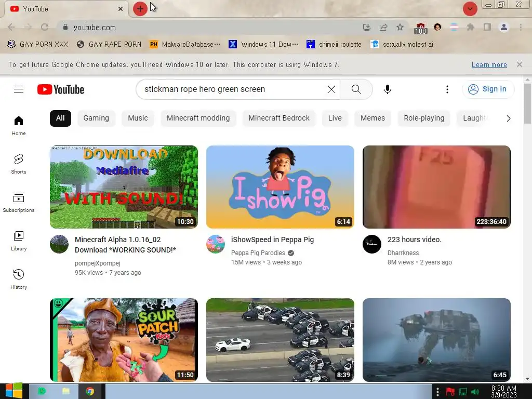532x399 pixels.
Task: Select the Memes filter chip
Action: [x=373, y=118]
